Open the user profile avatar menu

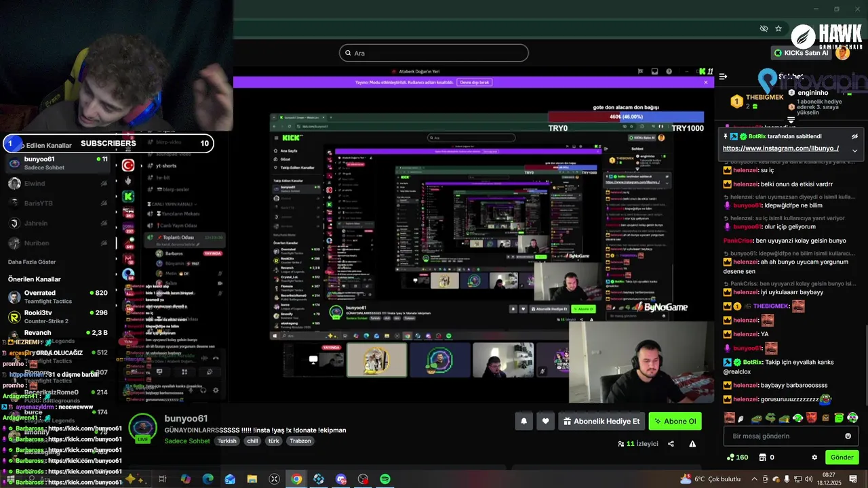(843, 53)
